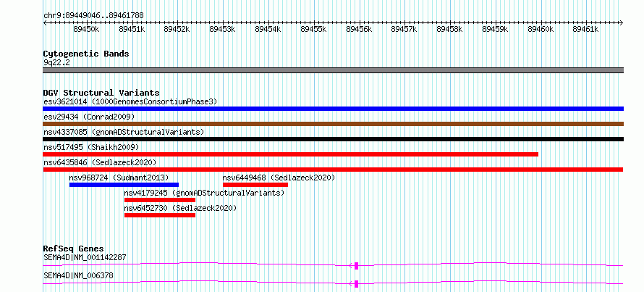This screenshot has height=292, width=644.
Task: Open nsv6452730 (Sedlazeck2020) label
Action: (x=180, y=208)
